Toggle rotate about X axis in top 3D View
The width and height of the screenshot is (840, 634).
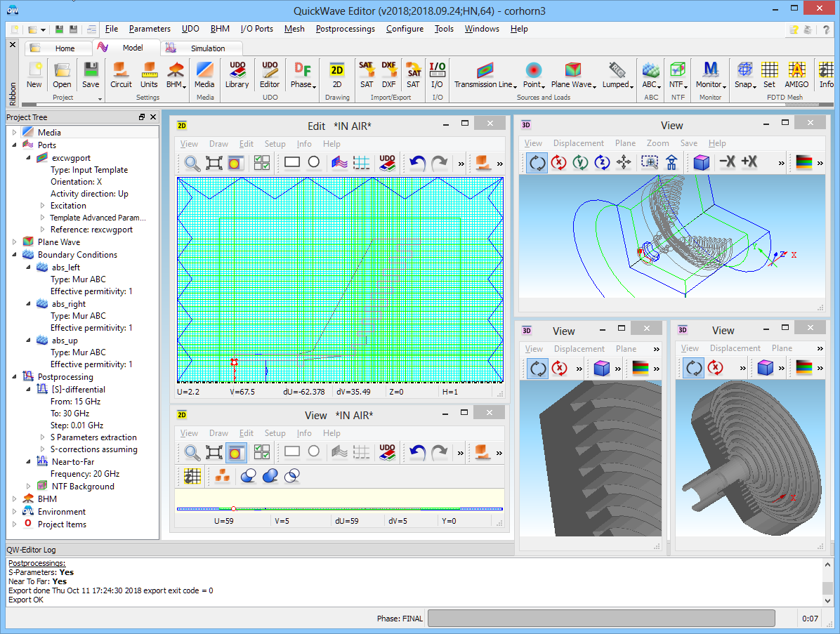click(559, 162)
